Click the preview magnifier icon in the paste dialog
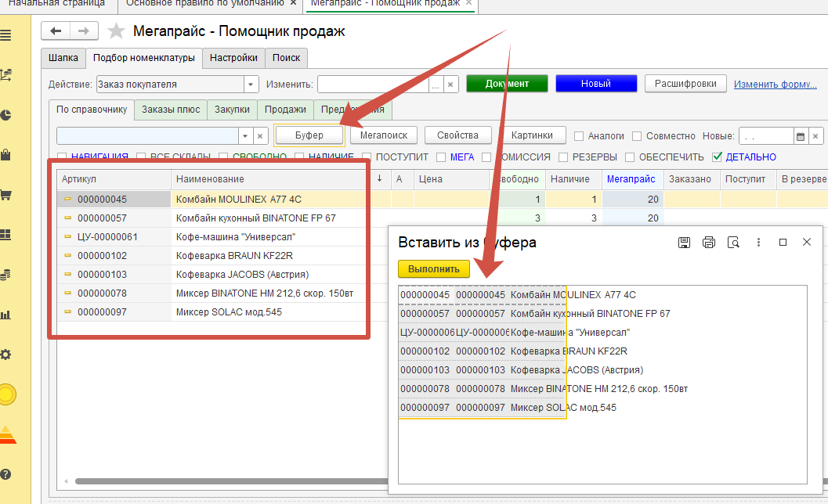Screen dimensions: 828x504 (x=733, y=243)
